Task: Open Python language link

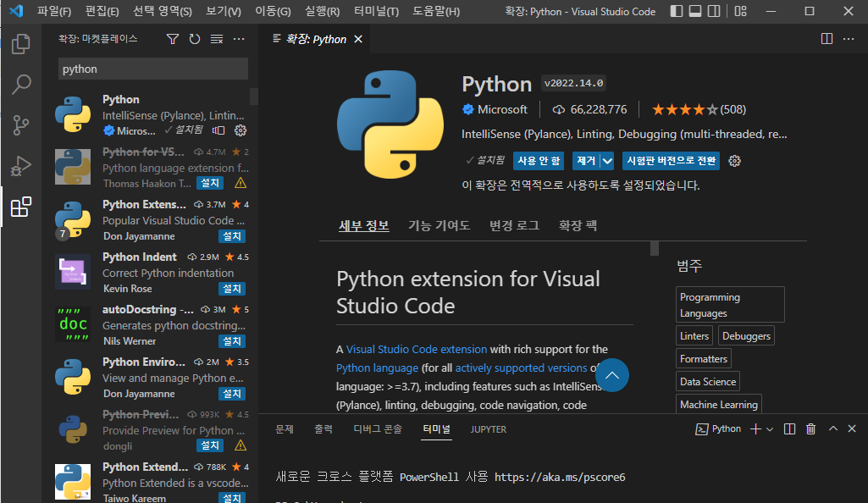Action: (x=377, y=368)
